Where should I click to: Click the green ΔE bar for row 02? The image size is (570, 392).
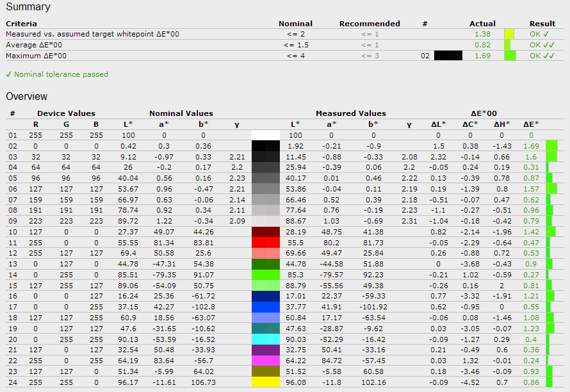click(551, 146)
